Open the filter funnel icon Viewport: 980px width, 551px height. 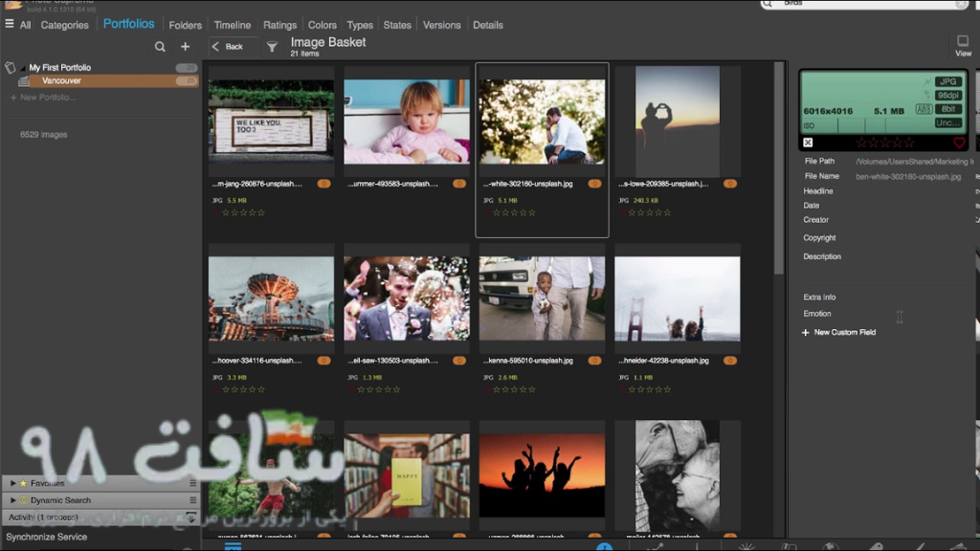pos(272,46)
